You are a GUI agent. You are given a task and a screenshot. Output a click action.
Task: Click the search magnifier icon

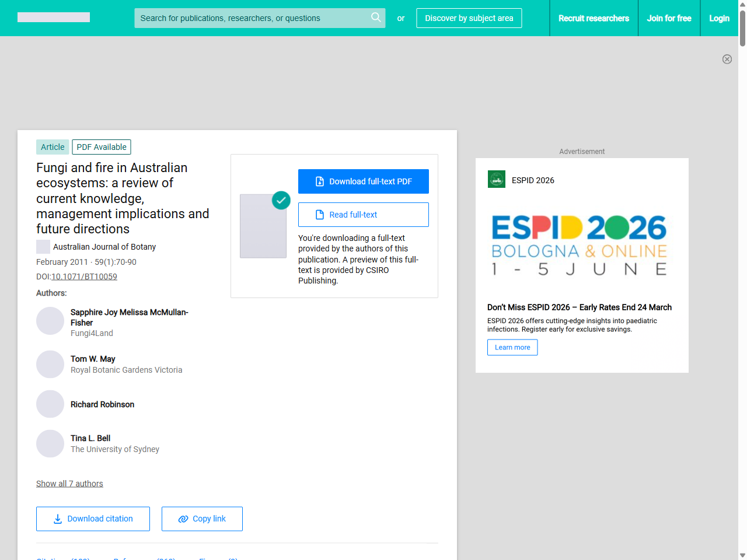point(376,17)
